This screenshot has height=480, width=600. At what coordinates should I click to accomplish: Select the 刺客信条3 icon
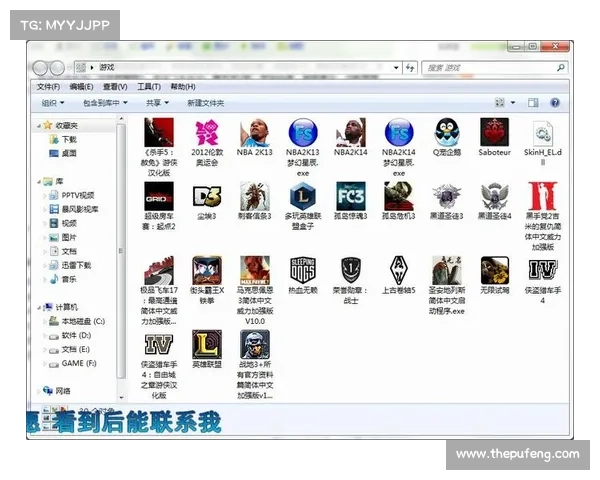click(254, 196)
